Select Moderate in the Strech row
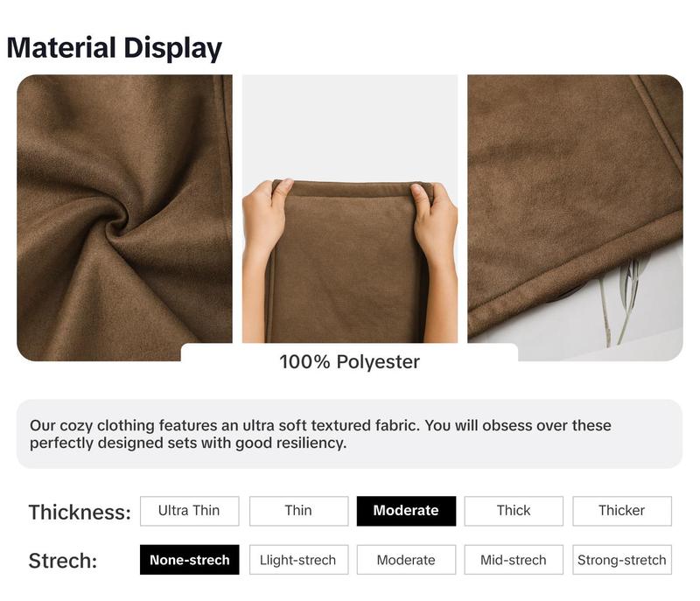Viewport: 700px width, 601px height. [406, 560]
